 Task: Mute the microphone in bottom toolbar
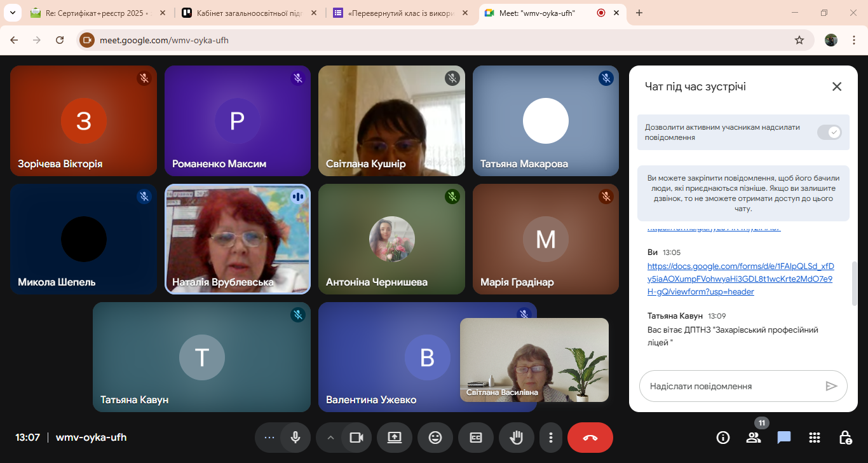click(295, 438)
